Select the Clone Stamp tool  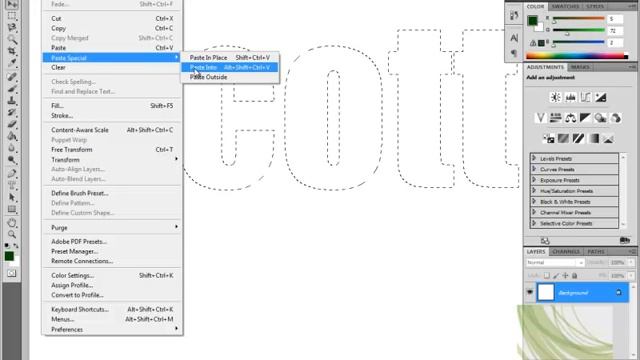pos(12,100)
